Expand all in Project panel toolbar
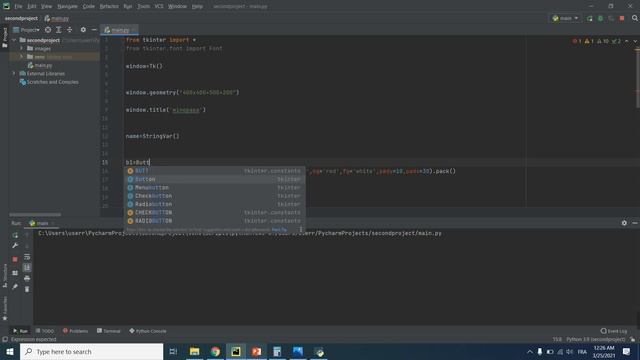Image resolution: width=640 pixels, height=360 pixels. (59, 30)
